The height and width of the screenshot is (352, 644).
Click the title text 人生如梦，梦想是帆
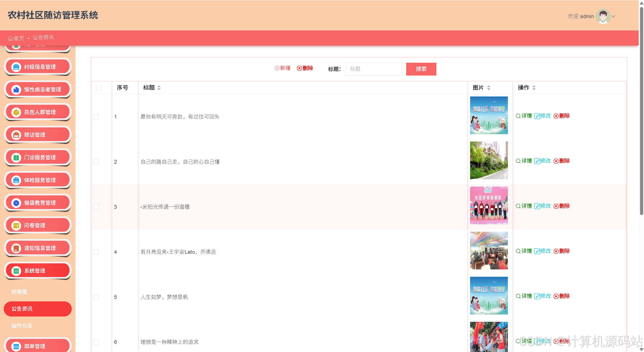164,297
